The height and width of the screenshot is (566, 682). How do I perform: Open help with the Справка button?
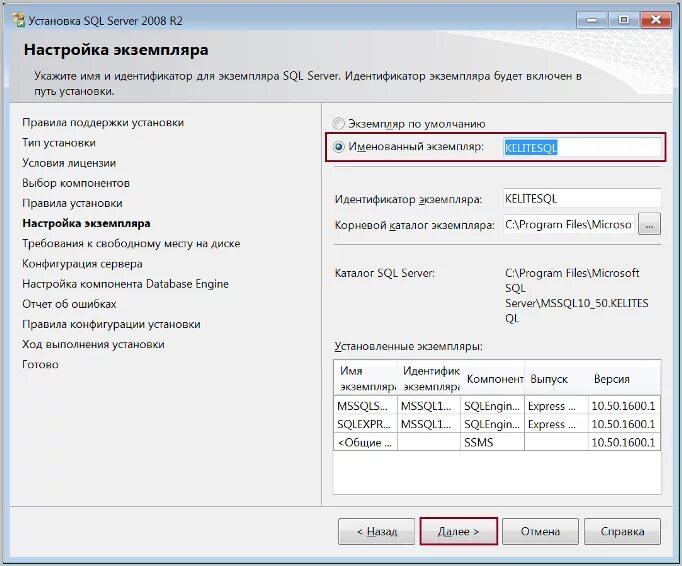pyautogui.click(x=622, y=531)
